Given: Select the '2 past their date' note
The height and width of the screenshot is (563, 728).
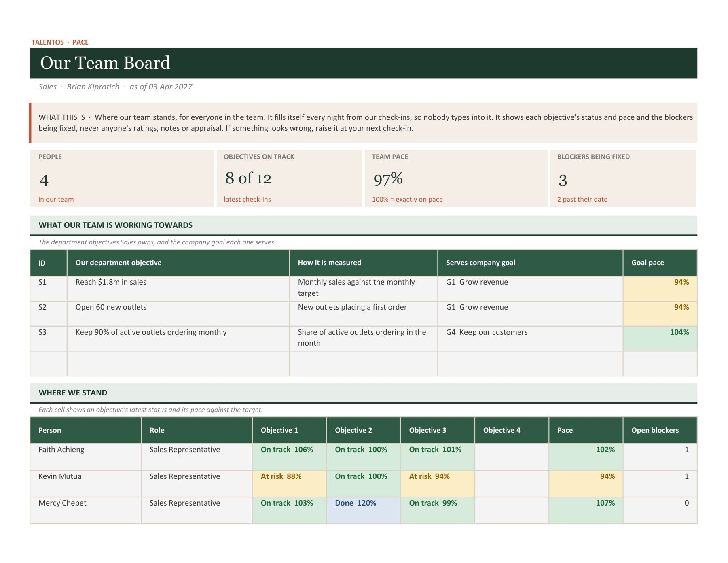Looking at the screenshot, I should (x=582, y=199).
